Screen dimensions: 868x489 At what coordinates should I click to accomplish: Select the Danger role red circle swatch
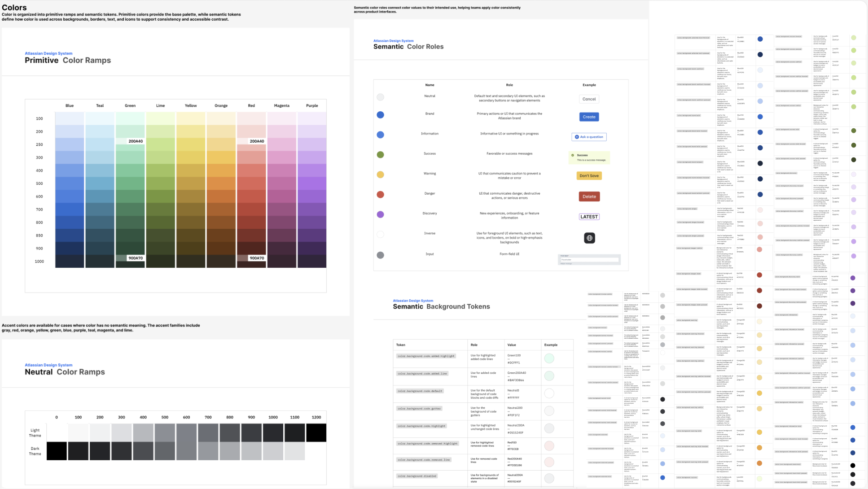380,194
